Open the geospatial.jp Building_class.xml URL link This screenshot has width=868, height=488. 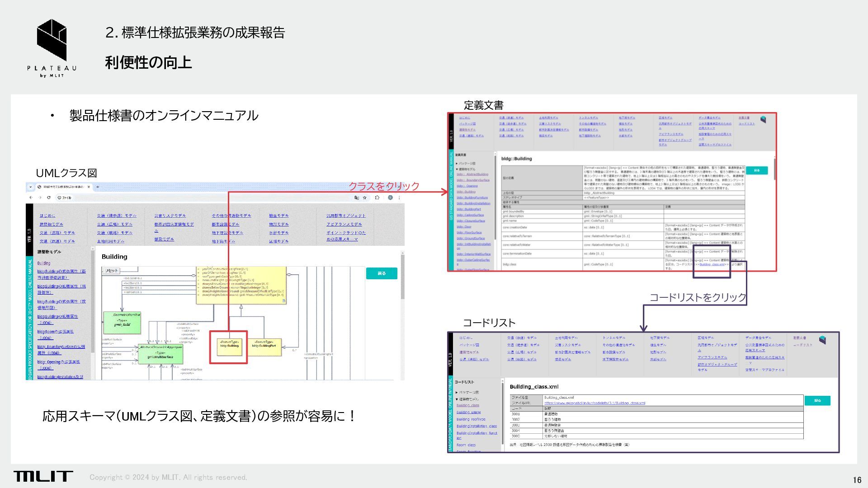coord(594,403)
